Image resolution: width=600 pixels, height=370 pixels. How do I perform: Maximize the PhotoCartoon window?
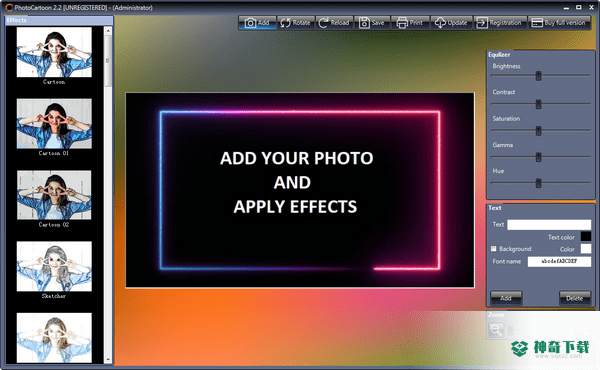(579, 7)
